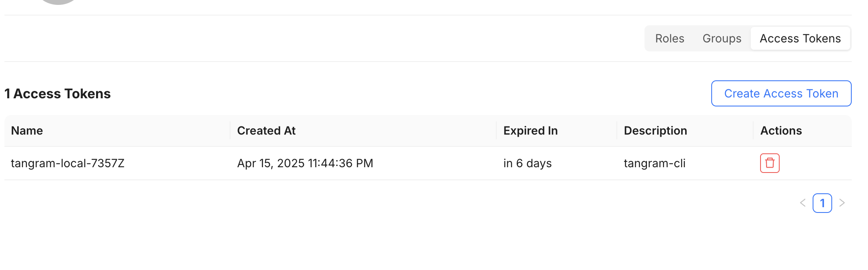Select page 1 in the pagination
The height and width of the screenshot is (270, 868).
822,203
